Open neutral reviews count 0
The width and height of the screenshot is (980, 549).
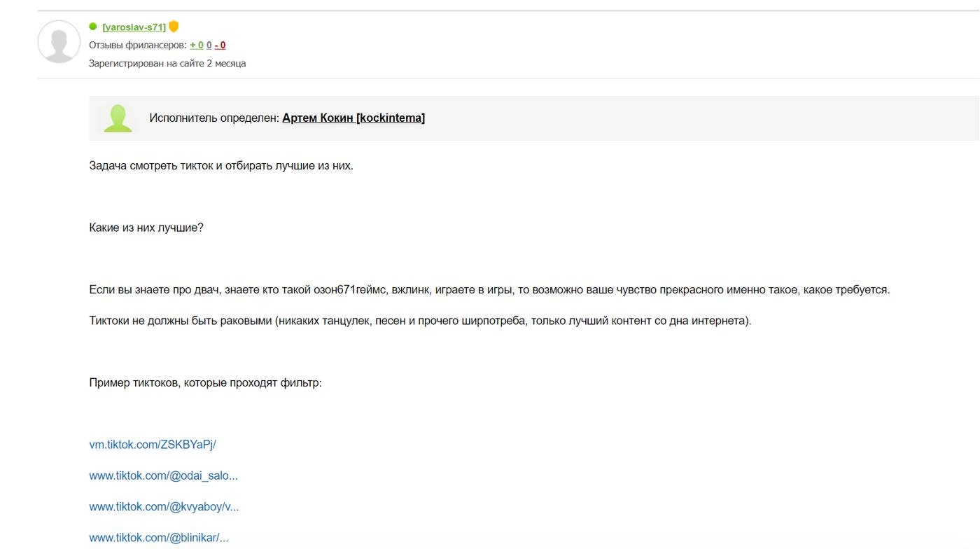pos(209,45)
